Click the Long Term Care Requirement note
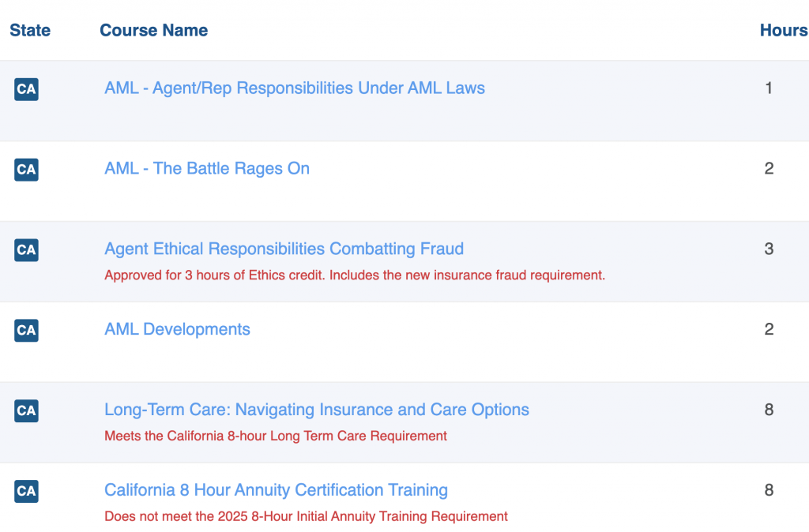 click(276, 436)
